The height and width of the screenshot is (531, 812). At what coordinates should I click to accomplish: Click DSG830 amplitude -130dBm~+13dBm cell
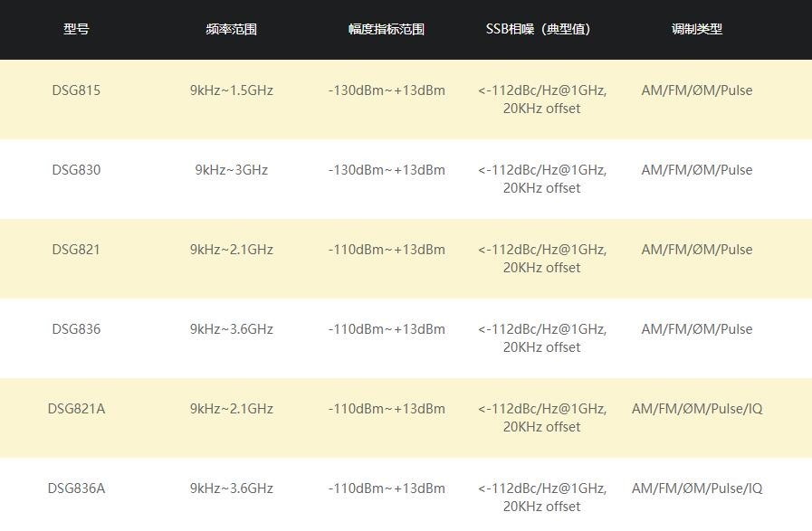[387, 170]
